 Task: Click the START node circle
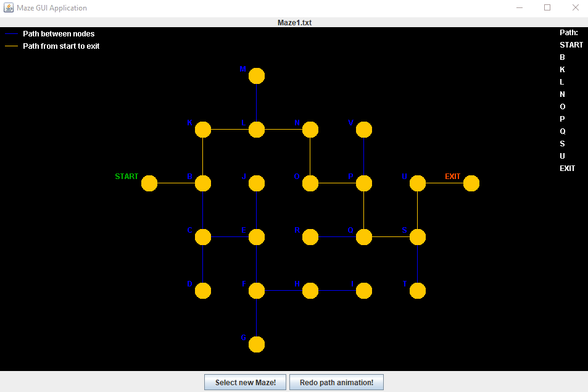[149, 183]
